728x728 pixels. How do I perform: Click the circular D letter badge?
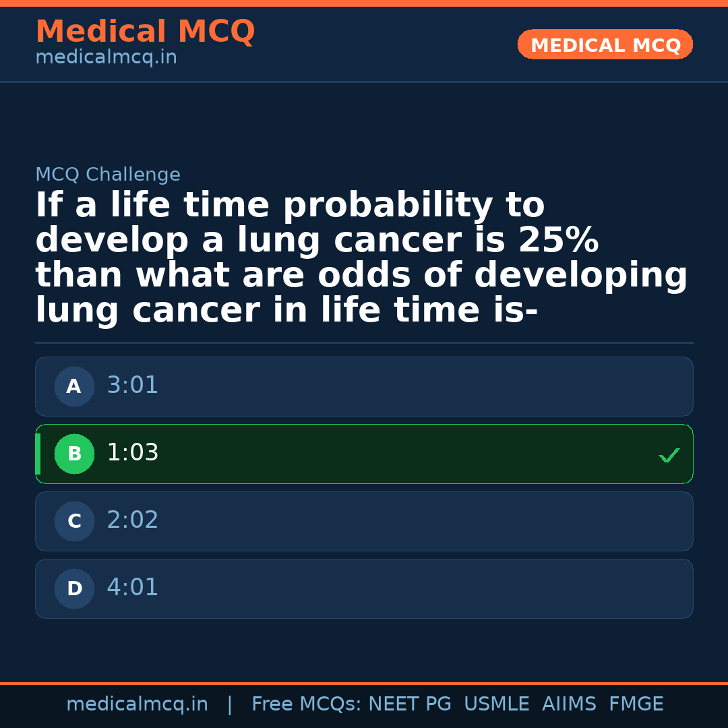[x=74, y=589]
